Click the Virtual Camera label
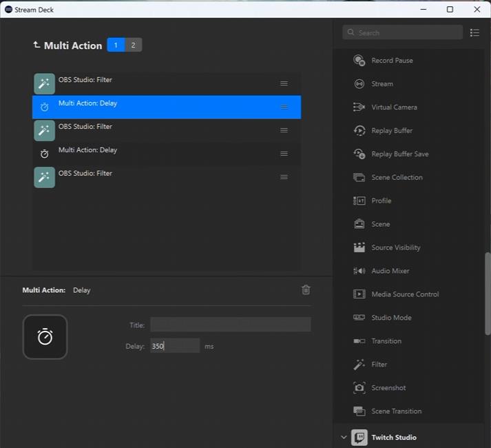Image resolution: width=491 pixels, height=448 pixels. pos(394,108)
